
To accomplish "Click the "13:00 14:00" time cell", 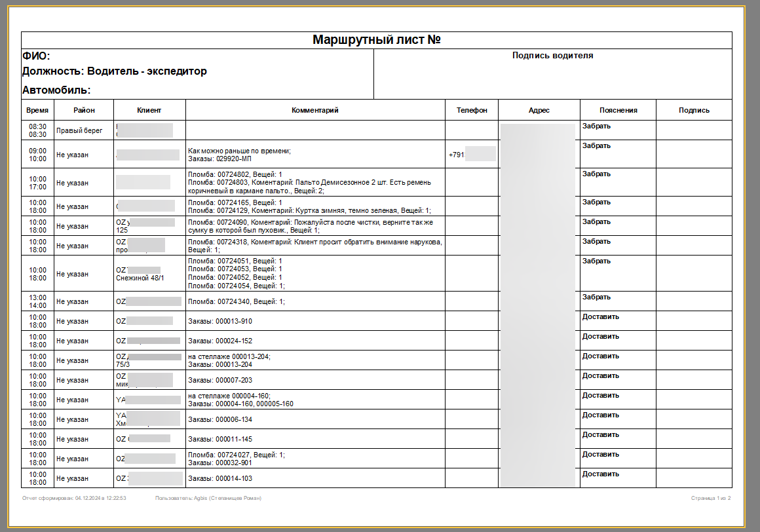I will pyautogui.click(x=37, y=301).
